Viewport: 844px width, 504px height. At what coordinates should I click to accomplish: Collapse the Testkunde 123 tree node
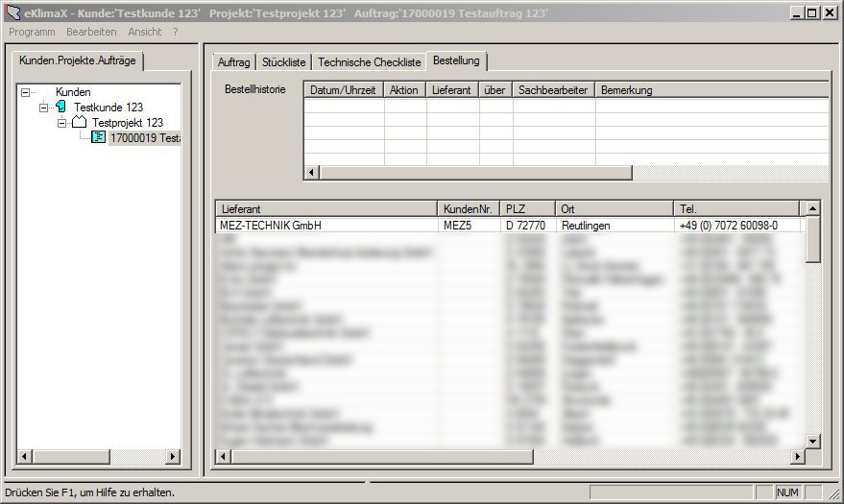44,108
